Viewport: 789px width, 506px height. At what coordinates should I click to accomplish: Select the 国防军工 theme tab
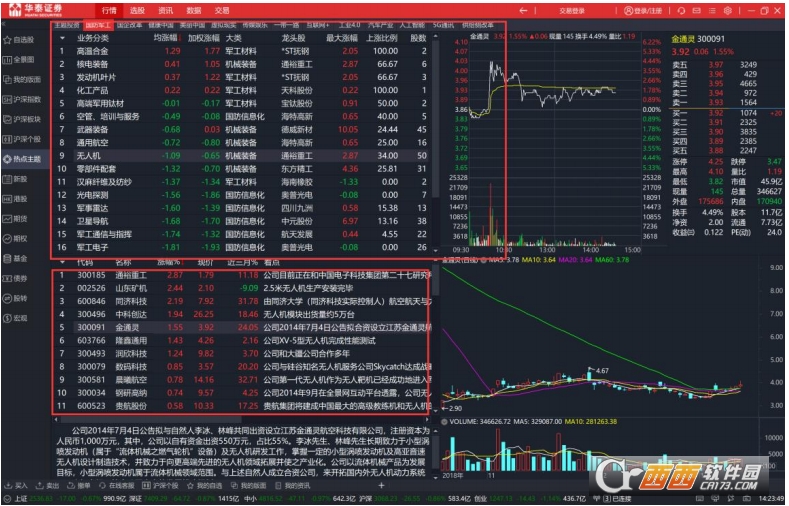coord(98,25)
